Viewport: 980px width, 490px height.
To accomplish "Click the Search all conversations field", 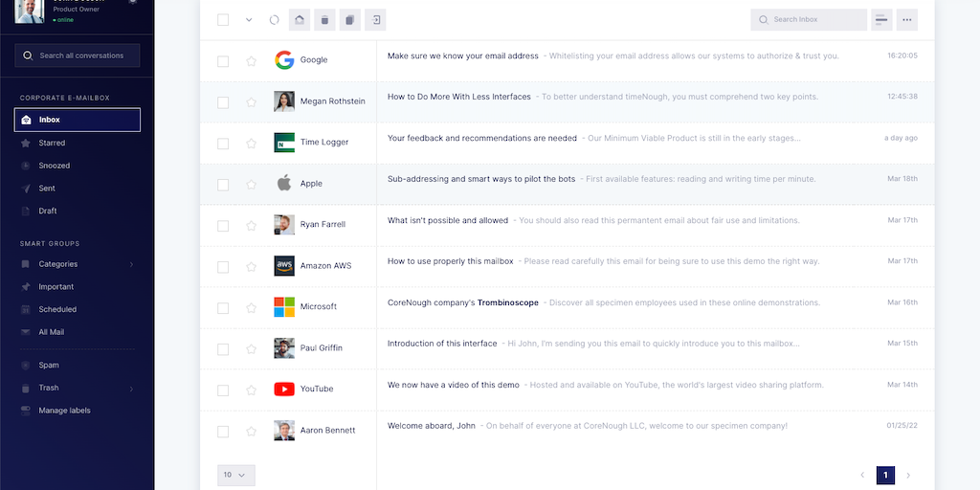I will coord(78,56).
